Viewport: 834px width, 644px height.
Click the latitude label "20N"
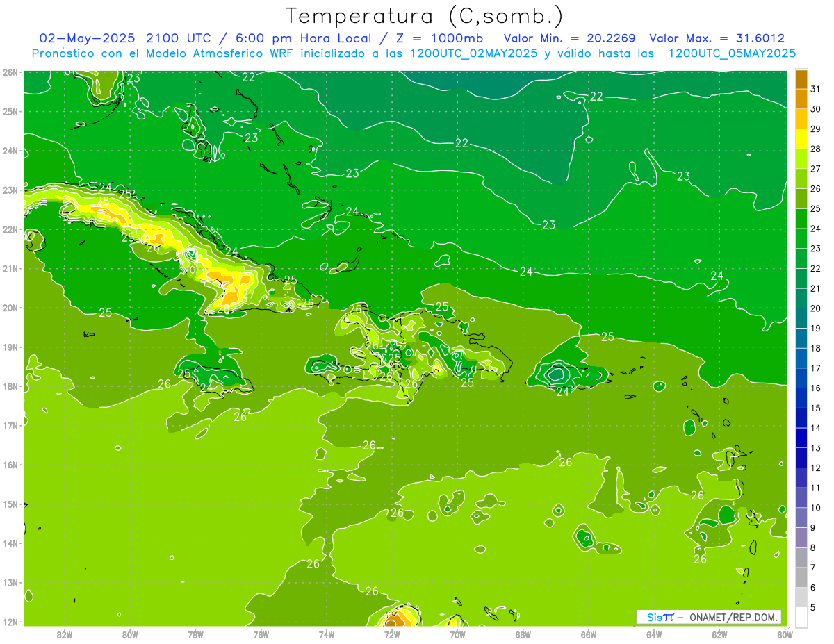(x=10, y=308)
